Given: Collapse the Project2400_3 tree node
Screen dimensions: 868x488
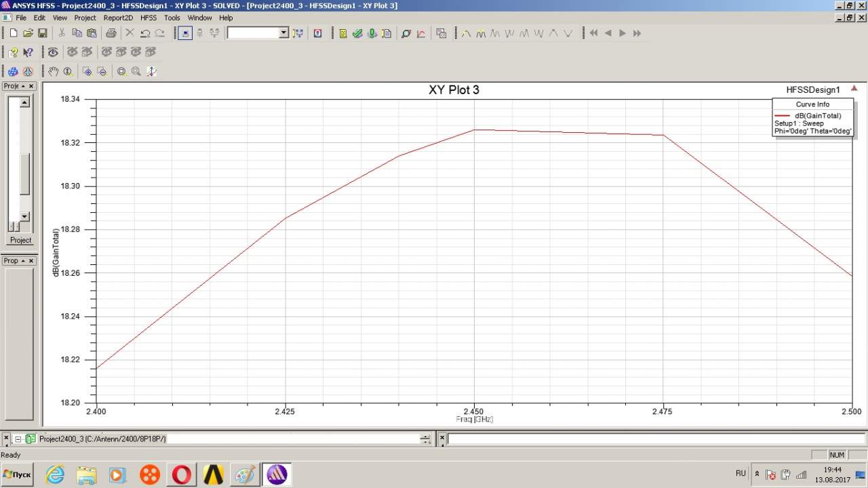Looking at the screenshot, I should click(18, 439).
